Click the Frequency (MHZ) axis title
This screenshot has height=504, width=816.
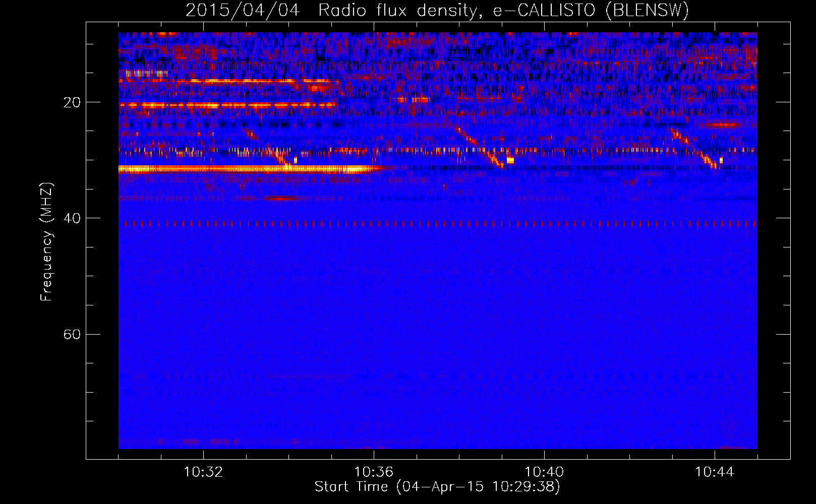(x=46, y=242)
